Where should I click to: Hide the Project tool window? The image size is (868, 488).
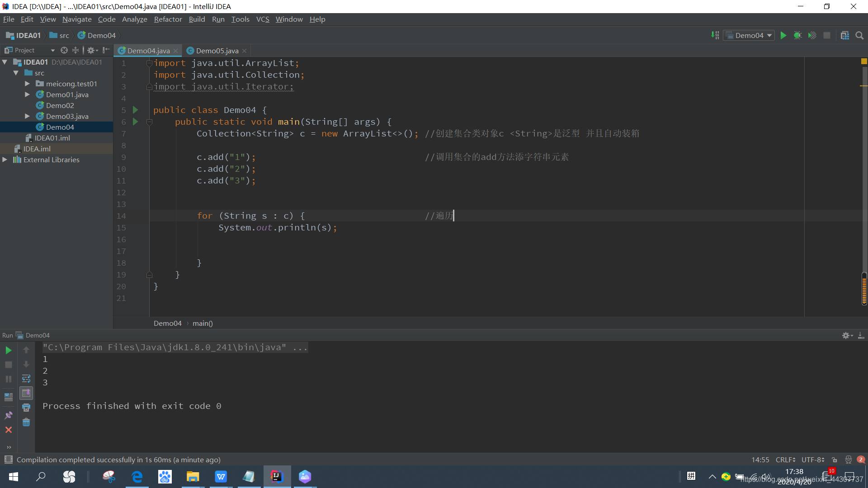pyautogui.click(x=106, y=50)
